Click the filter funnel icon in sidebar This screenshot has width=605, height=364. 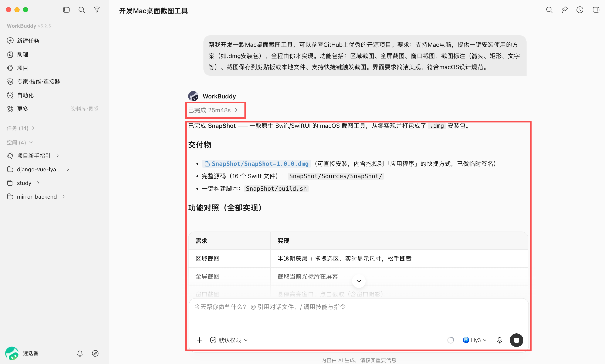(x=97, y=10)
